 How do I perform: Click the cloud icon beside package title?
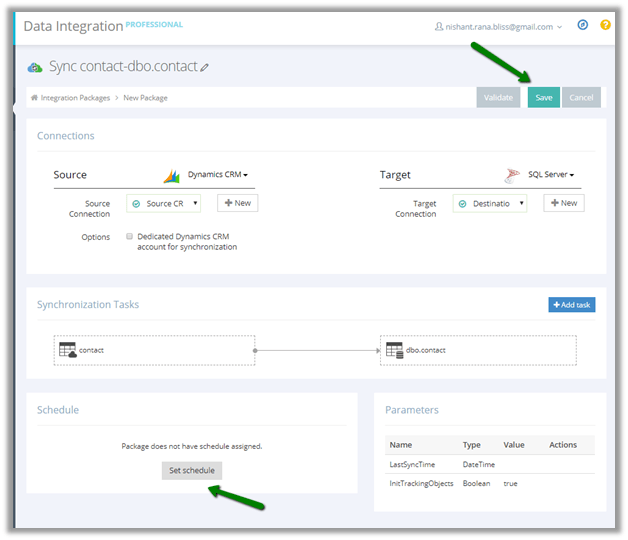(35, 67)
